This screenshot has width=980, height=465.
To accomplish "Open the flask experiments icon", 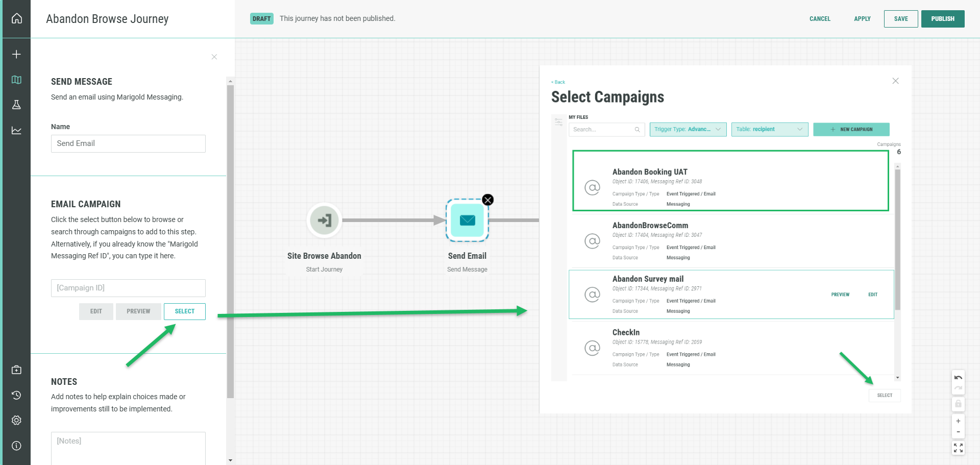I will click(x=16, y=105).
